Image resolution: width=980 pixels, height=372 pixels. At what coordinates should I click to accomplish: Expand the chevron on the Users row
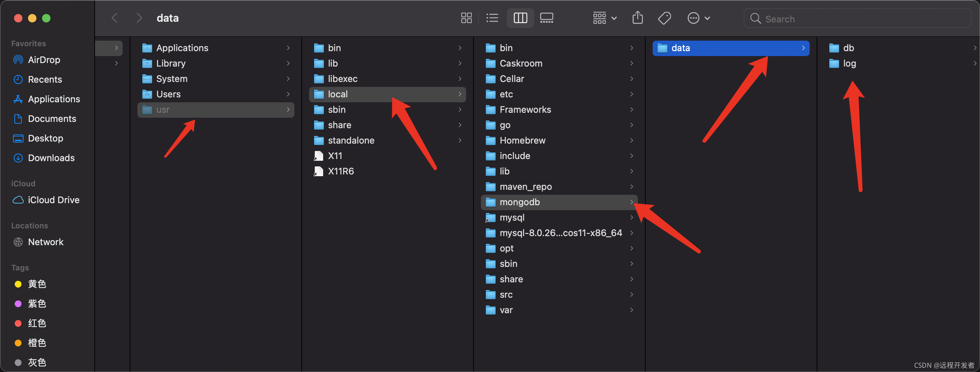point(288,94)
